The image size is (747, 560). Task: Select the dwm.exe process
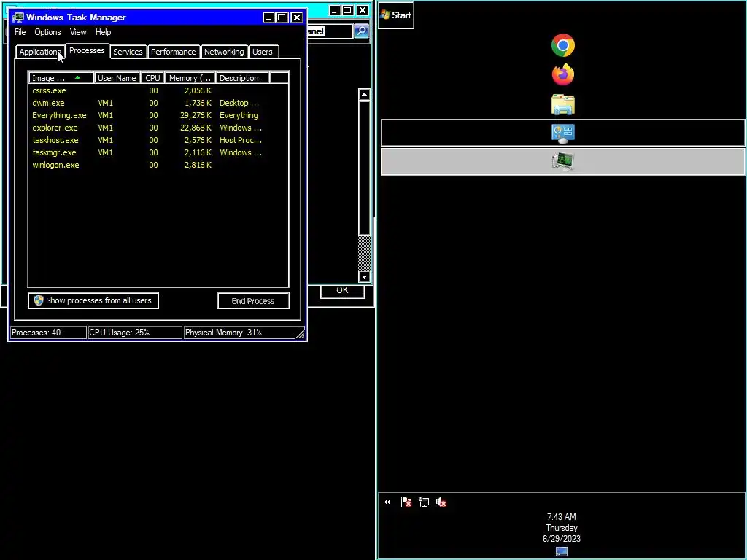pyautogui.click(x=158, y=103)
